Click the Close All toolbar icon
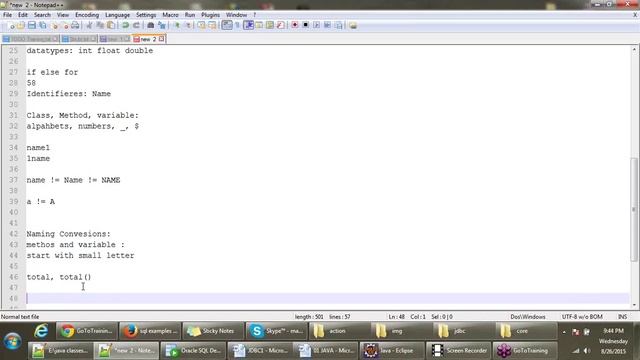Viewport: 640px width, 360px height. [65, 25]
